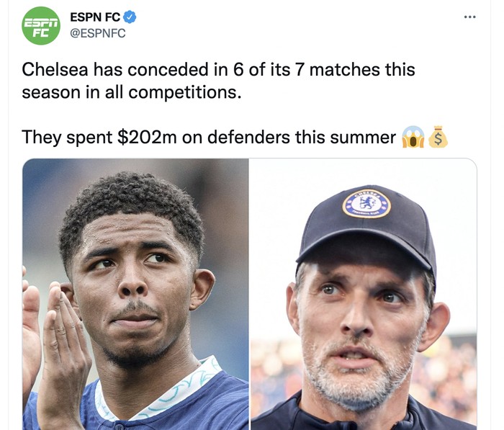The image size is (504, 430).
Task: Open the @ESPNFC handle link
Action: click(x=97, y=33)
